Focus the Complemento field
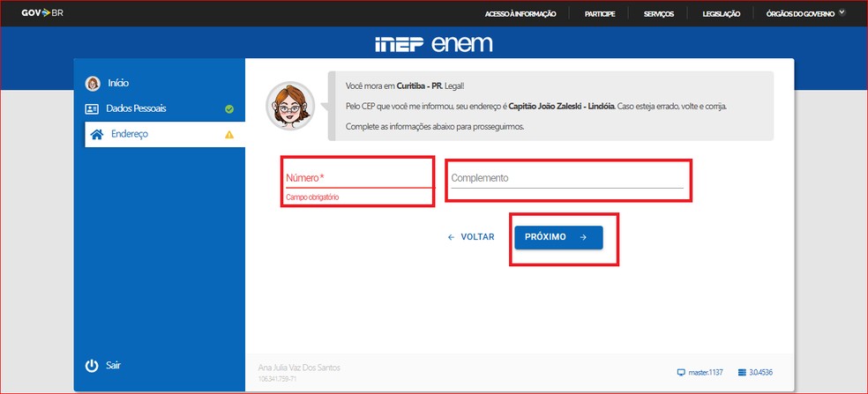Image resolution: width=868 pixels, height=394 pixels. (567, 178)
